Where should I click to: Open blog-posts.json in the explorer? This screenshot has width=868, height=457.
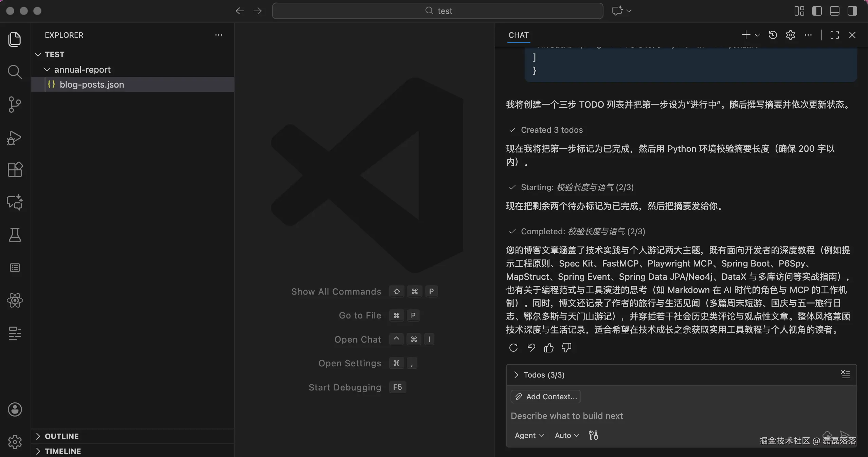[x=92, y=85]
